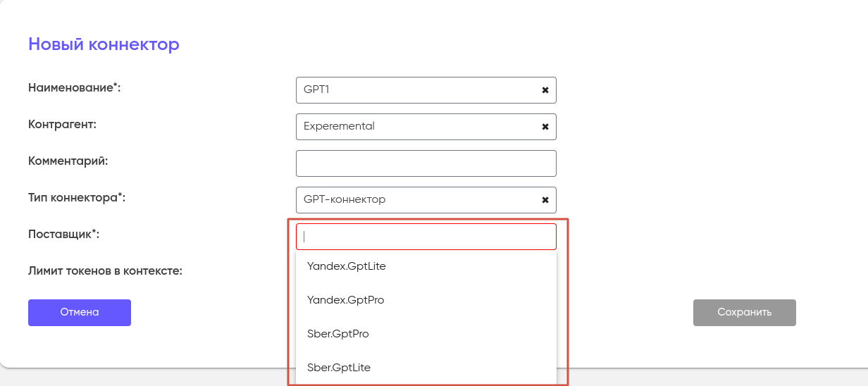This screenshot has height=386, width=868.
Task: Select the Sber.GptLite option
Action: point(339,368)
